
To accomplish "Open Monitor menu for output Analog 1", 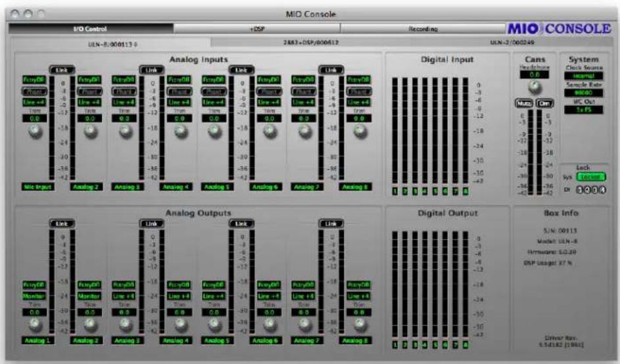I will click(x=34, y=296).
